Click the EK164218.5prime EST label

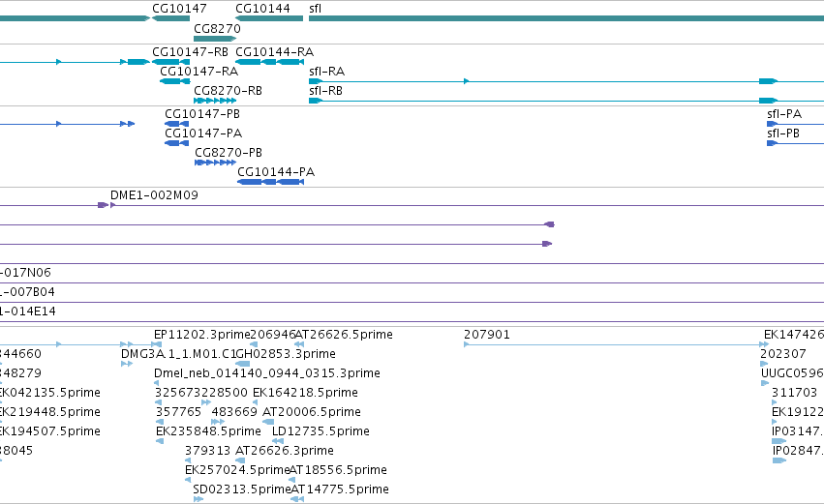coord(305,393)
